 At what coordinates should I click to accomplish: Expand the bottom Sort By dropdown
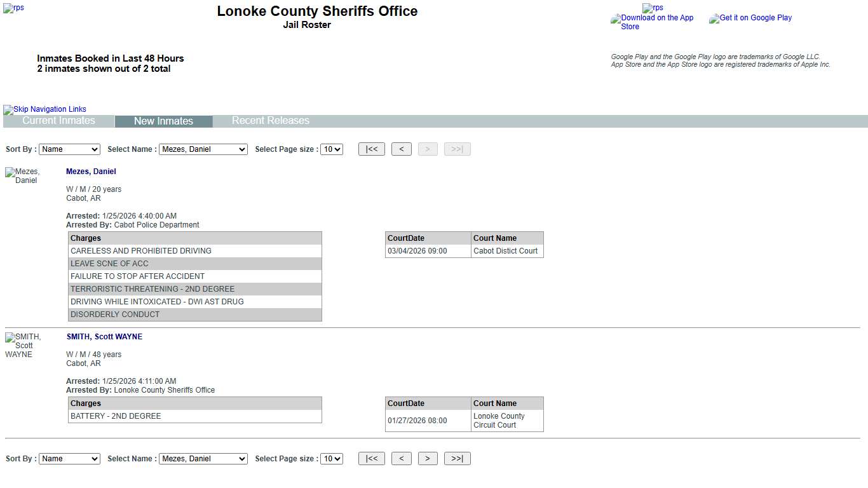pos(69,459)
